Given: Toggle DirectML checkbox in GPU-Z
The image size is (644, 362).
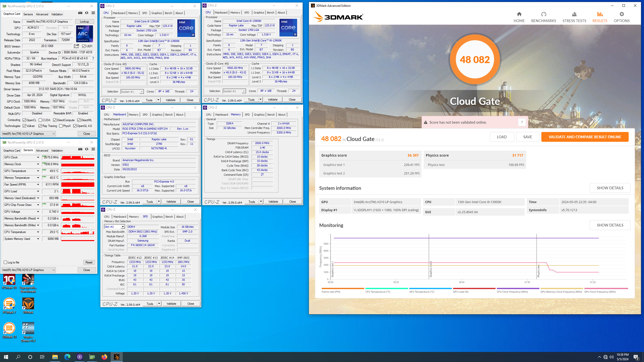Looking at the screenshot, I should [79, 120].
